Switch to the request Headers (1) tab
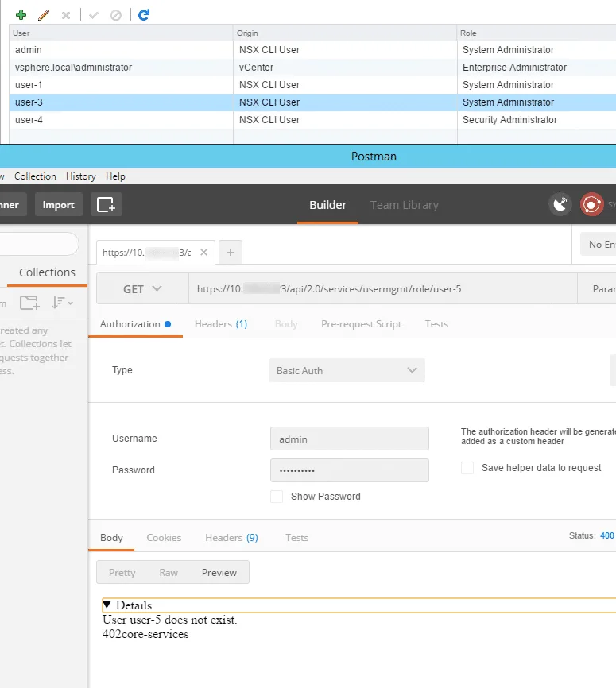 click(x=220, y=324)
